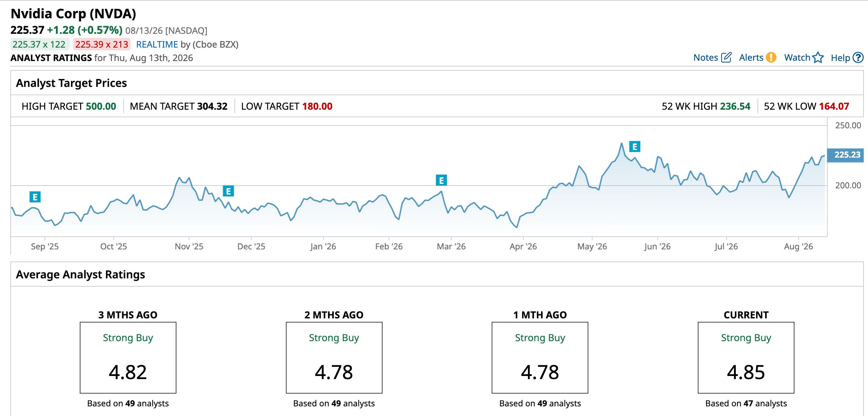Screen dimensions: 868x416
Task: Open the Help question mark icon
Action: 858,58
